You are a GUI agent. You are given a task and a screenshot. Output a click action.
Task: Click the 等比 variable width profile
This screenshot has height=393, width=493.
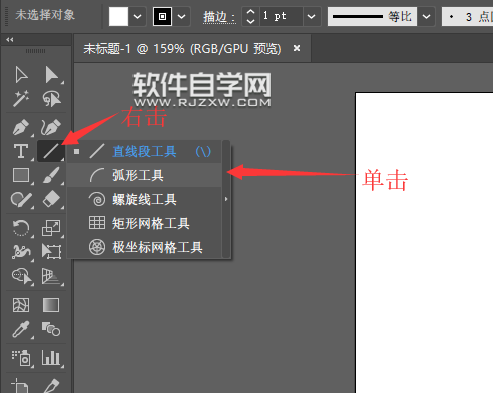(x=372, y=16)
